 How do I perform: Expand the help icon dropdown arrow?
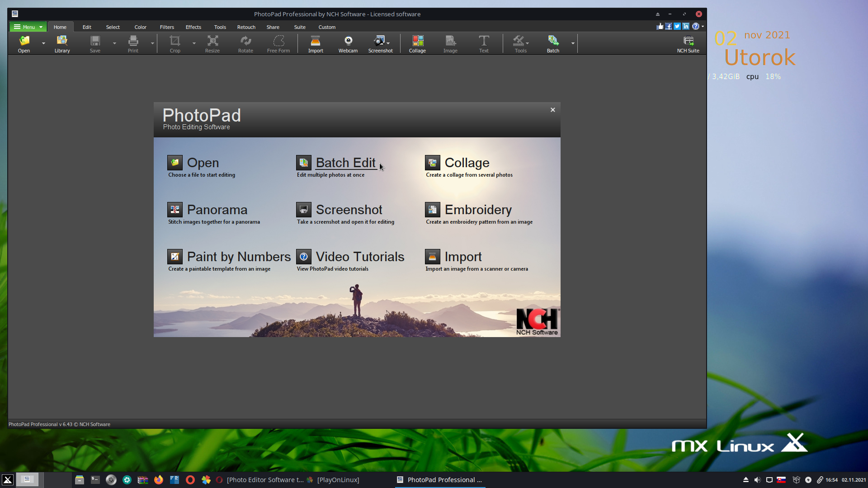pos(703,26)
